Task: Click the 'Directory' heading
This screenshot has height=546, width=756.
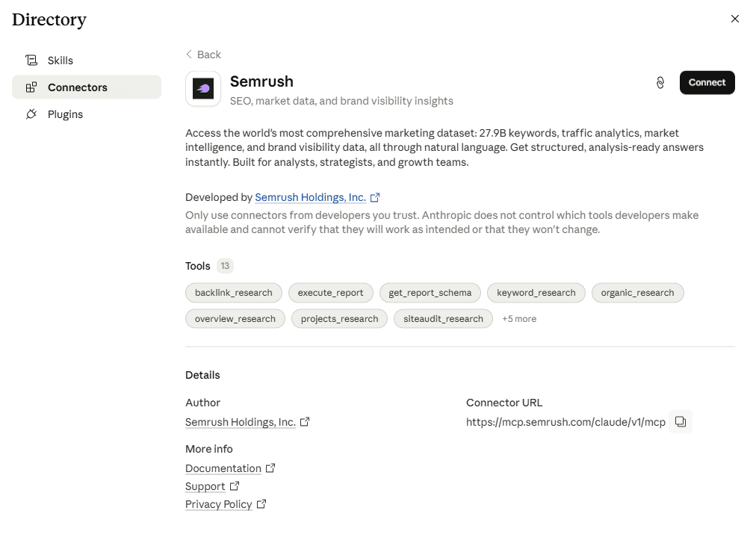Action: (x=49, y=19)
